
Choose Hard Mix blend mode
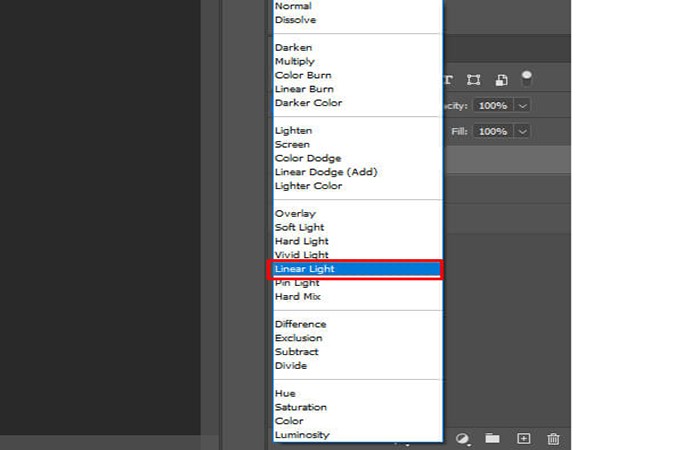[x=358, y=296]
